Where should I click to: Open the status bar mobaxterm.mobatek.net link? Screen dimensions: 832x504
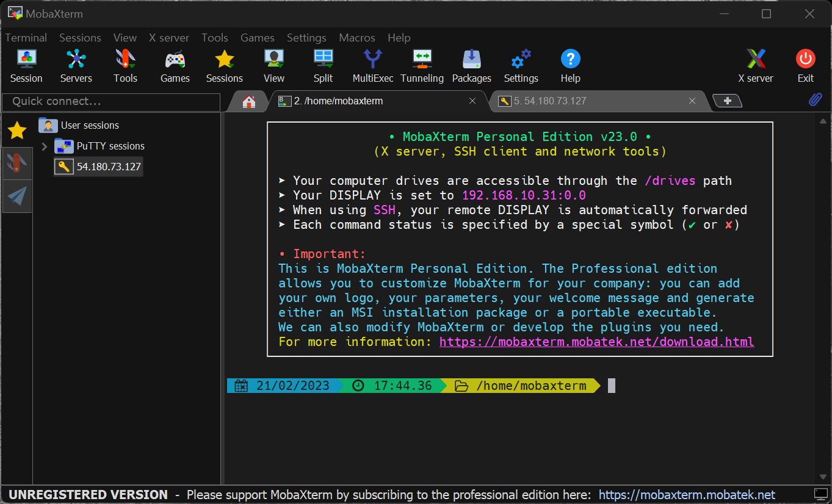pos(687,495)
